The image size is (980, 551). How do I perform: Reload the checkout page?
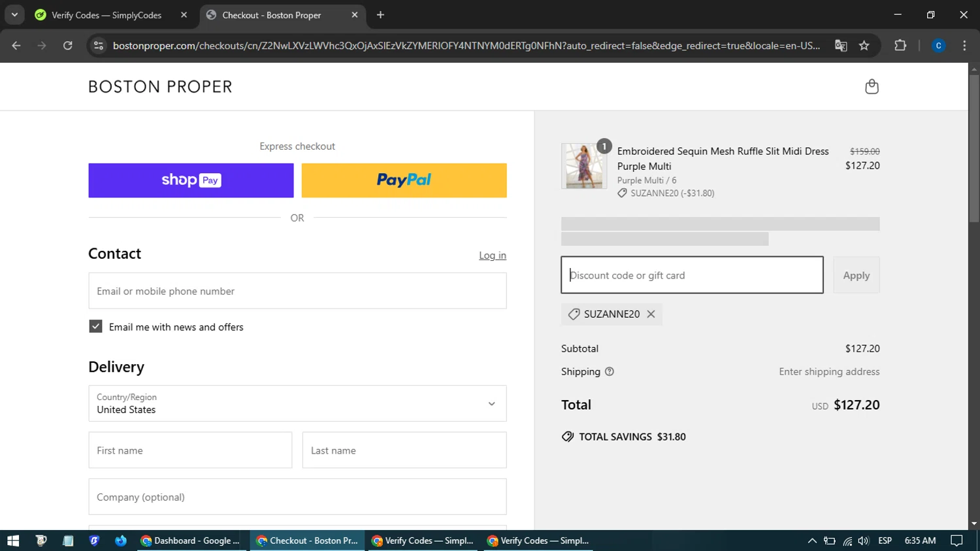click(68, 46)
